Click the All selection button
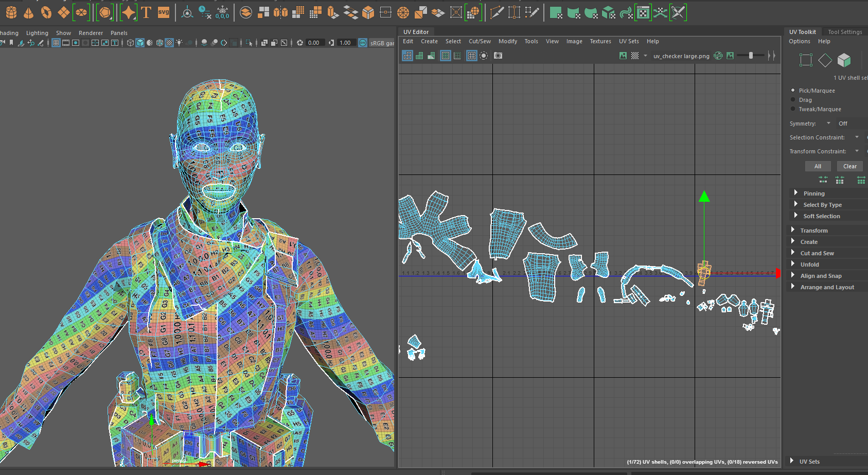 (x=818, y=166)
